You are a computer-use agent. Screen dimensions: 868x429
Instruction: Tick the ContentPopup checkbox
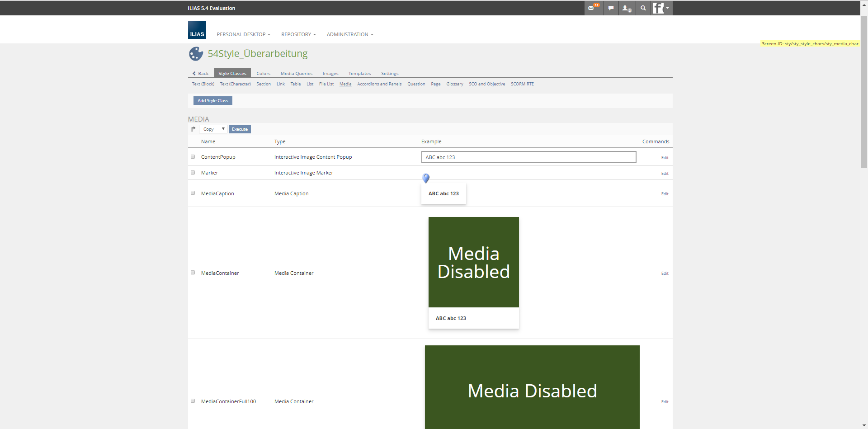[193, 157]
